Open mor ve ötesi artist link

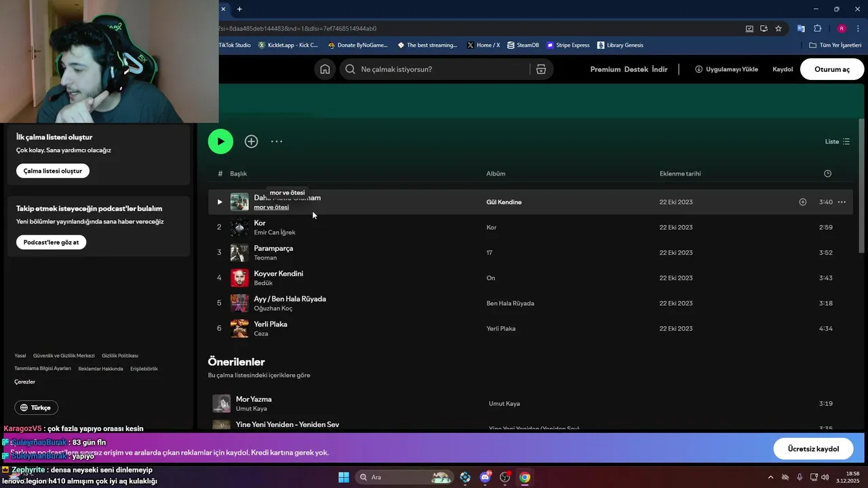[271, 207]
